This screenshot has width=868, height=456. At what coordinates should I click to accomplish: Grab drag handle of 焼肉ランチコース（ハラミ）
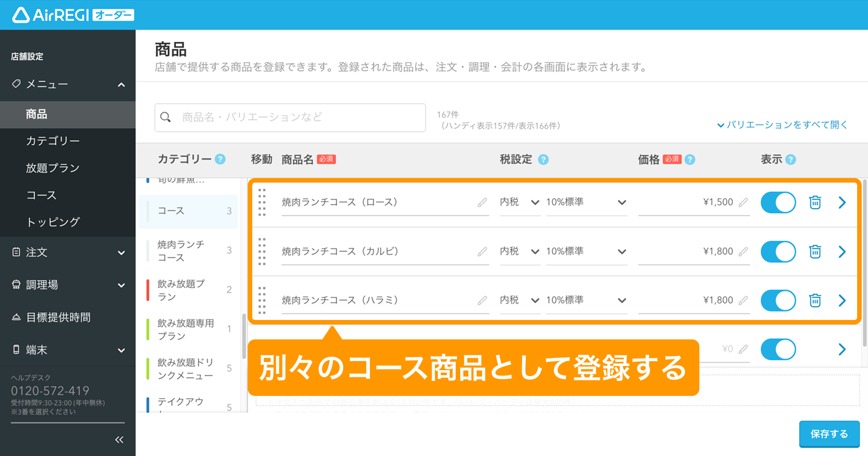click(262, 300)
